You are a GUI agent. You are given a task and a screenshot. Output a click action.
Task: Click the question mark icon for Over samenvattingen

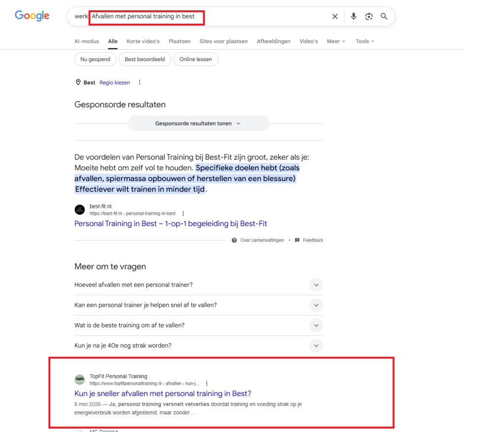(x=234, y=240)
